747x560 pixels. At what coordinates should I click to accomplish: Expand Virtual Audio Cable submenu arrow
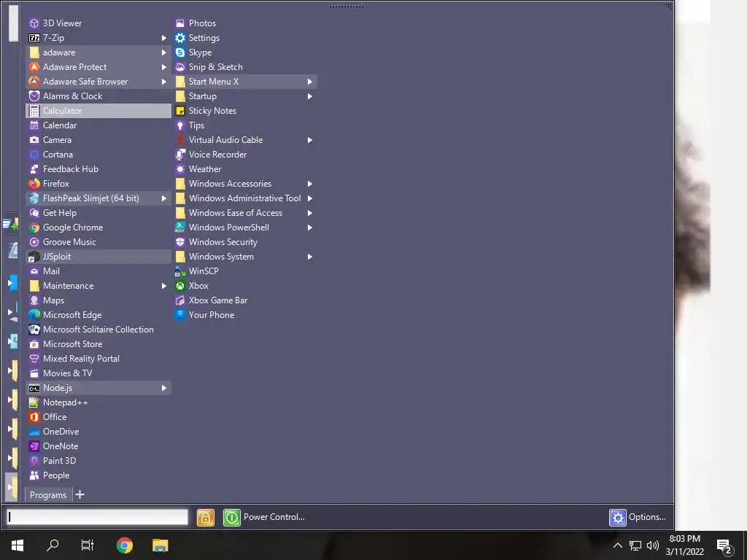[x=309, y=140]
